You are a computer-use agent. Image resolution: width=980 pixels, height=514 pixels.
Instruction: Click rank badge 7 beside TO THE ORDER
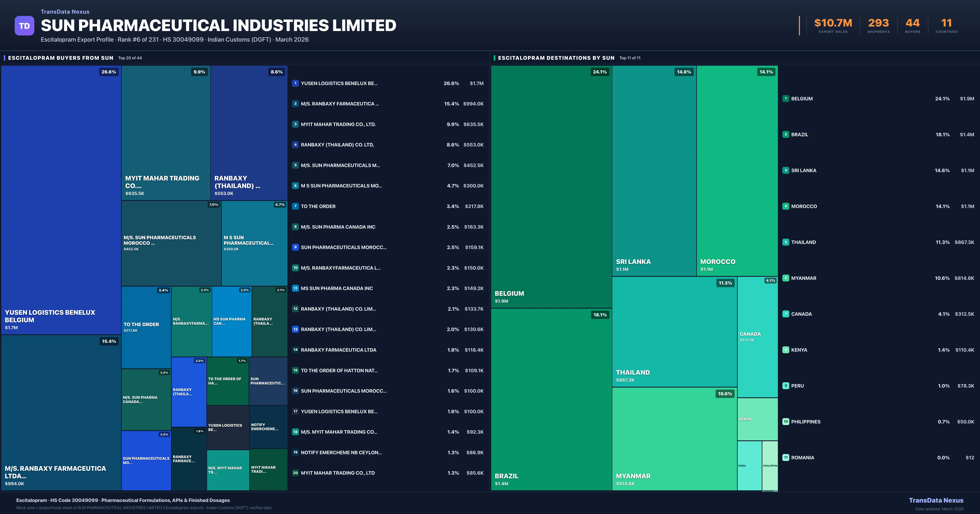tap(295, 206)
